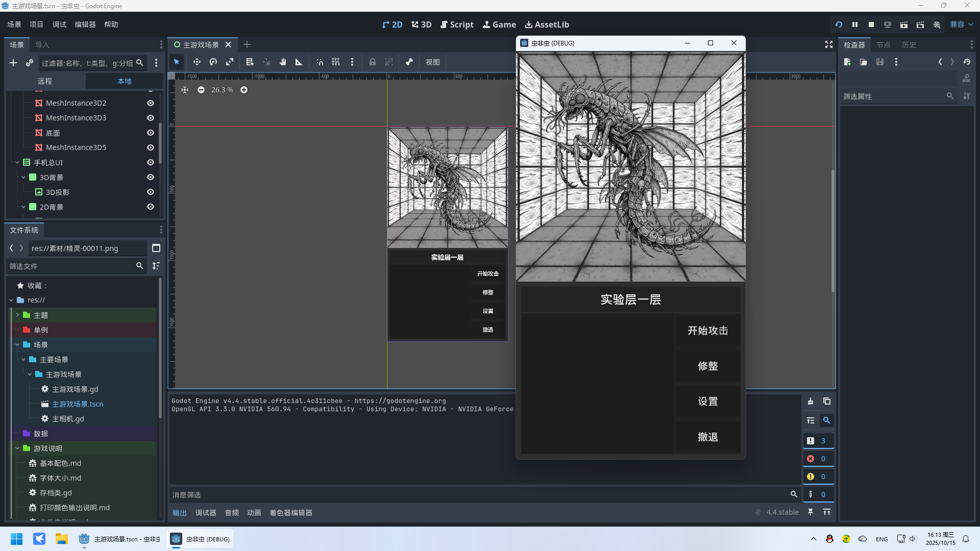Open the 项目 menu
Screen dimensions: 980x551
(36, 24)
